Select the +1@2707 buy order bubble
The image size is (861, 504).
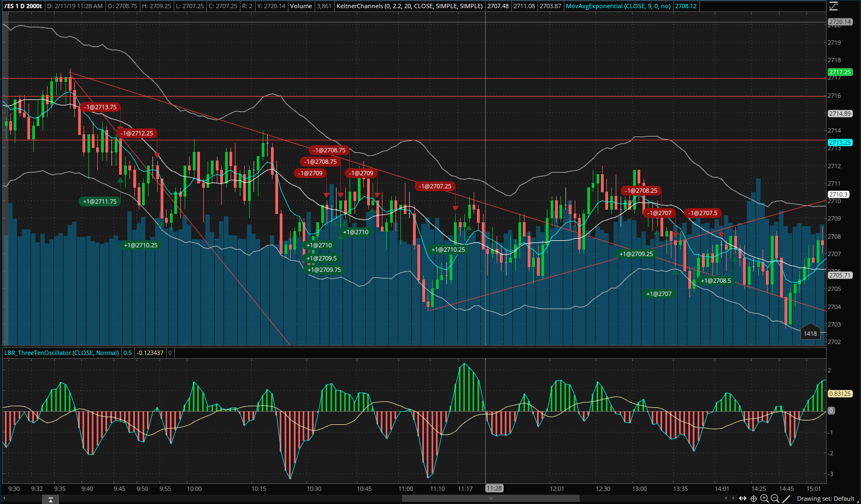click(659, 294)
